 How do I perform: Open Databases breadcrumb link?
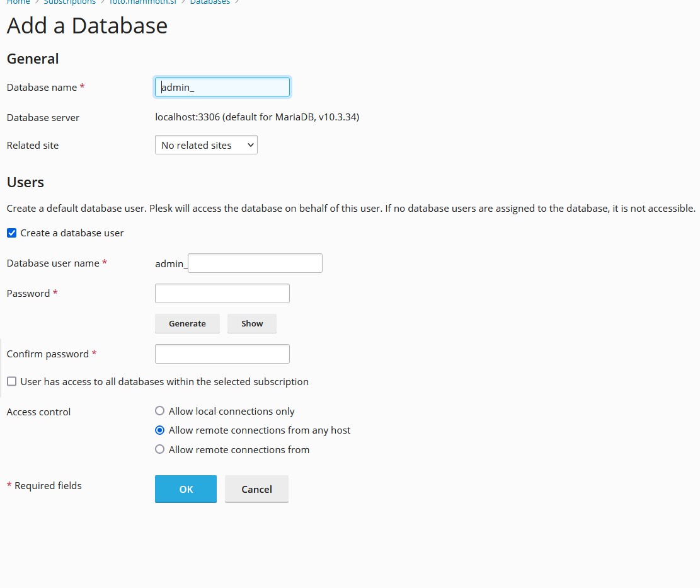210,3
